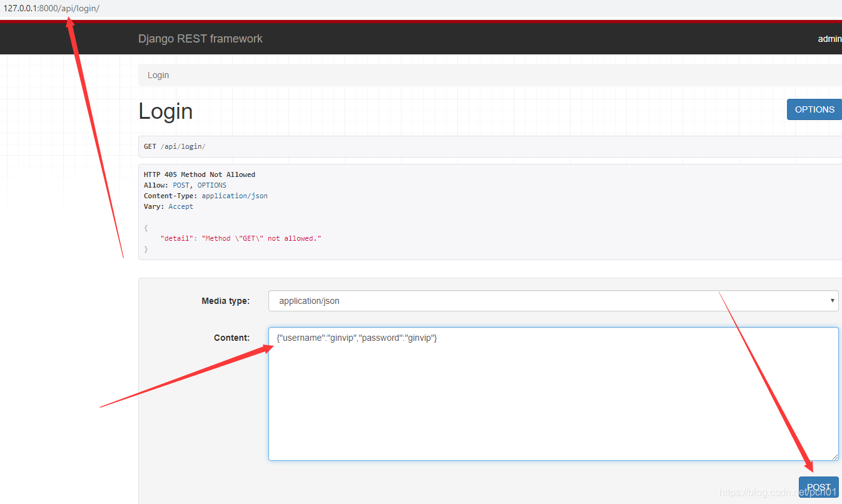Open the Media type dropdown

coord(554,301)
